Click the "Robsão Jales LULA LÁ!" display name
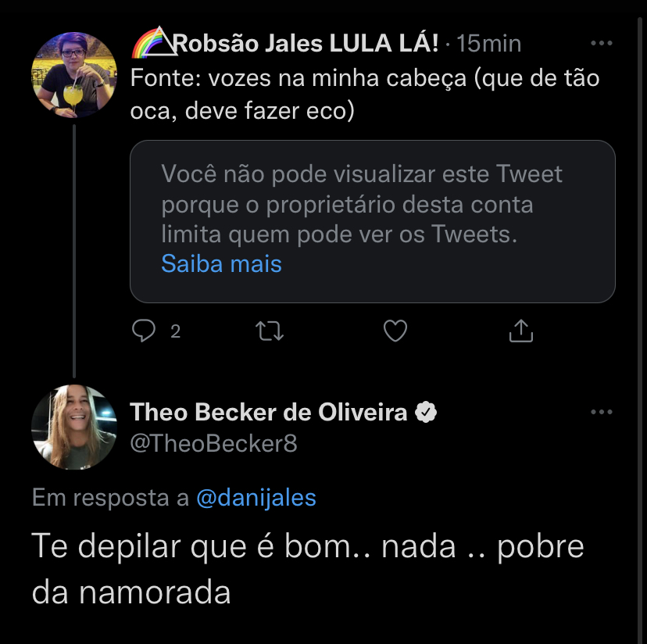This screenshot has width=647, height=644. [x=305, y=44]
